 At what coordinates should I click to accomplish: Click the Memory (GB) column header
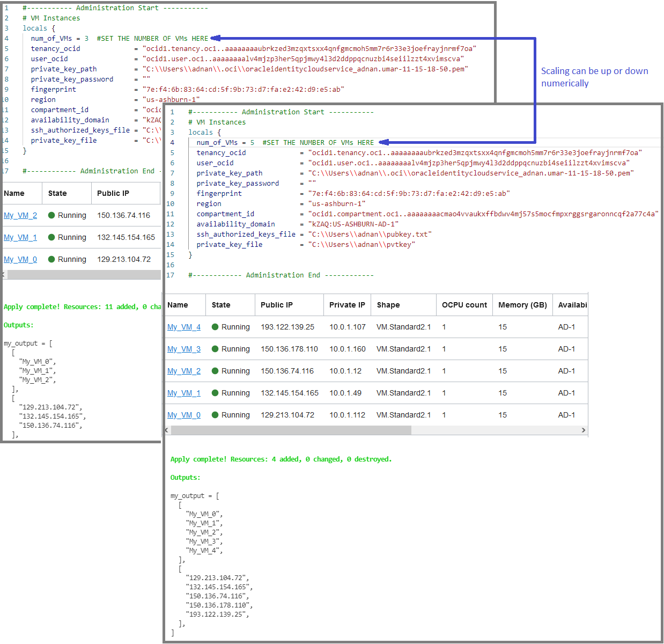[522, 305]
